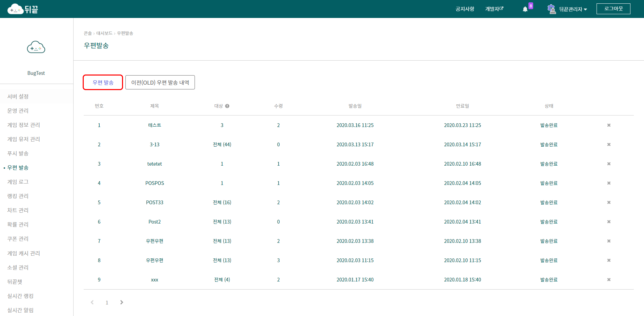Click the 대상 info icon in table header
644x316 pixels.
tap(227, 106)
